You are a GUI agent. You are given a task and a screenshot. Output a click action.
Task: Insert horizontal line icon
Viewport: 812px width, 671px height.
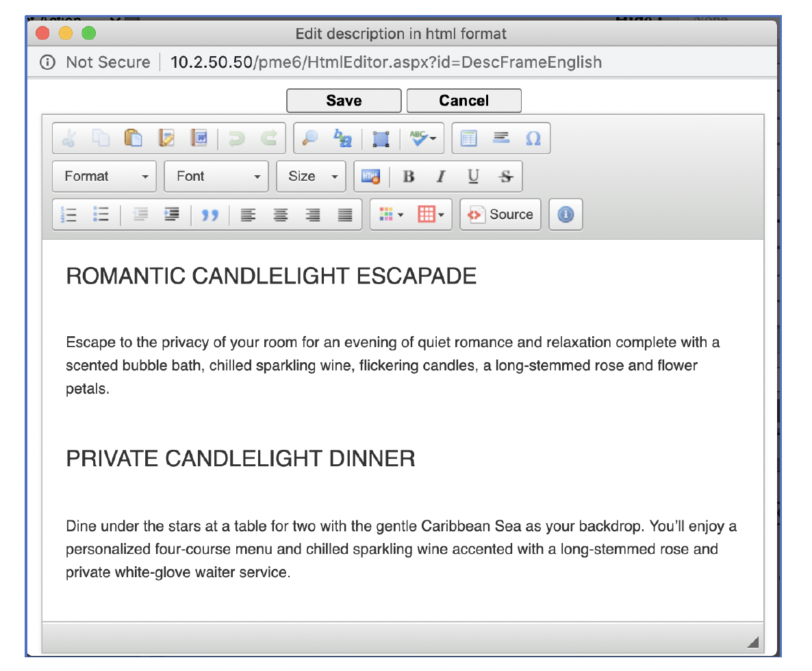(x=500, y=138)
